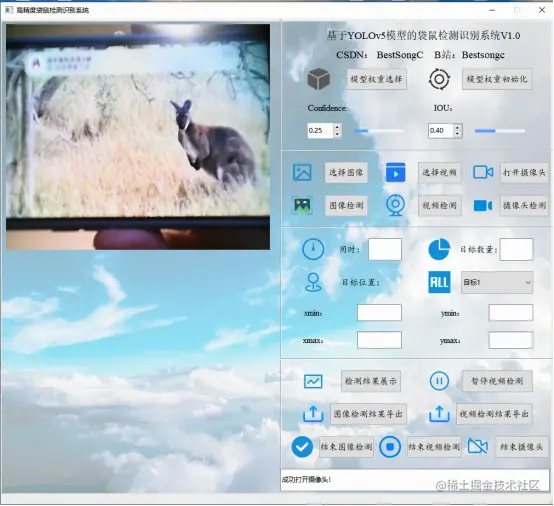This screenshot has height=506, width=554.
Task: Click the colored landscape image-detection icon
Action: tap(302, 205)
